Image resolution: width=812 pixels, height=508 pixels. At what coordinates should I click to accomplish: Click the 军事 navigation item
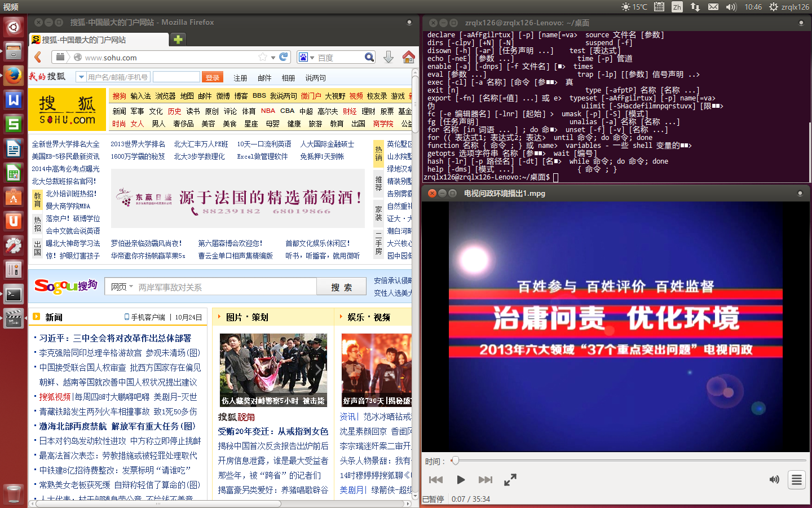pyautogui.click(x=138, y=111)
